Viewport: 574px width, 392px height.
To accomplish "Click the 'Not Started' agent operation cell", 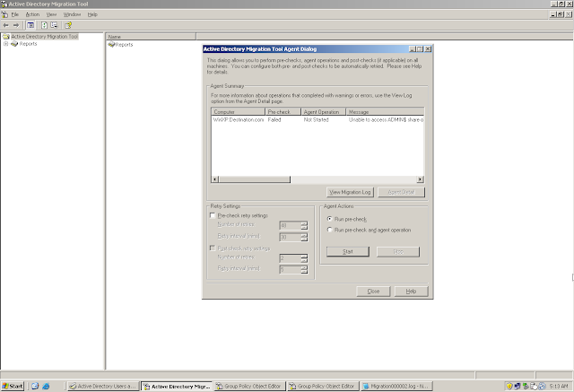I will pyautogui.click(x=317, y=119).
